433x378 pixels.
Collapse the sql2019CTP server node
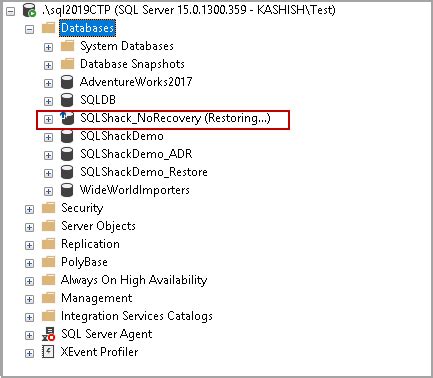click(11, 12)
